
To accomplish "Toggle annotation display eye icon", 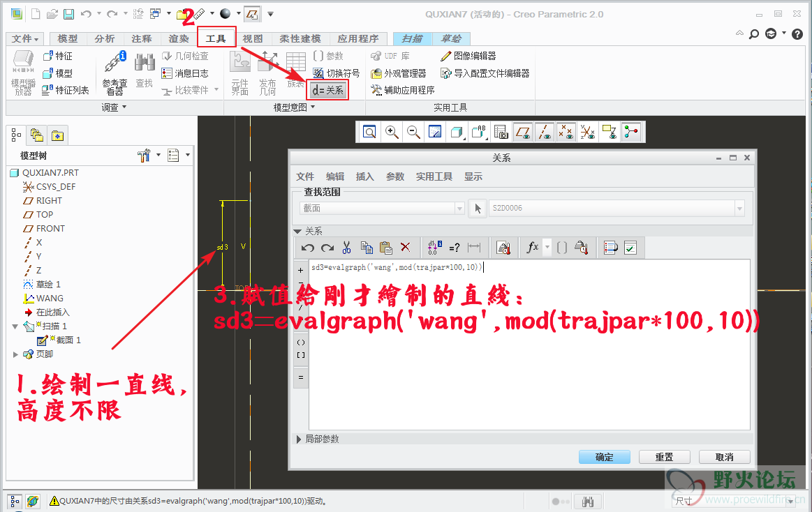I will (x=610, y=132).
